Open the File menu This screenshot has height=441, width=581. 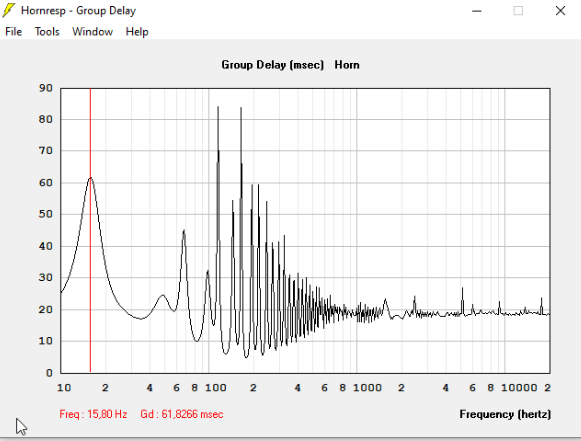tap(14, 32)
